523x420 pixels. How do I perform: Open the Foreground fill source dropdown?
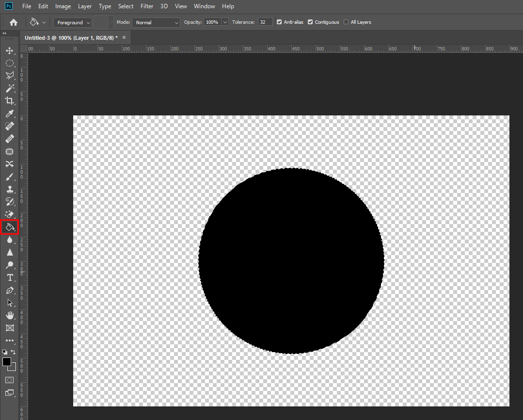(73, 23)
